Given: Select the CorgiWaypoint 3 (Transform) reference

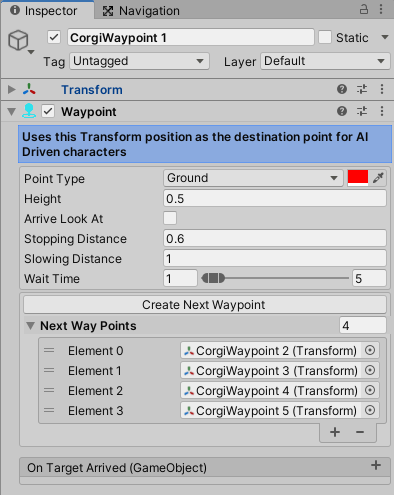Looking at the screenshot, I should (271, 371).
